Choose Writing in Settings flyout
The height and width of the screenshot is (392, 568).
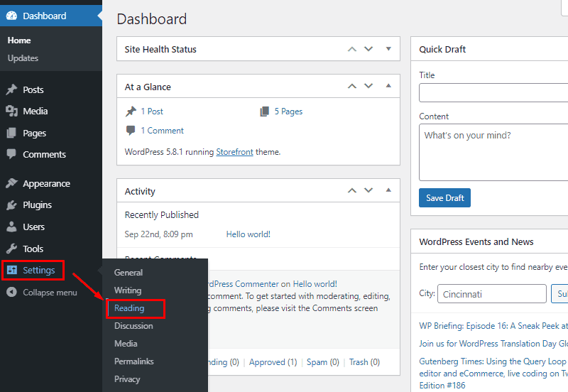[x=128, y=290]
